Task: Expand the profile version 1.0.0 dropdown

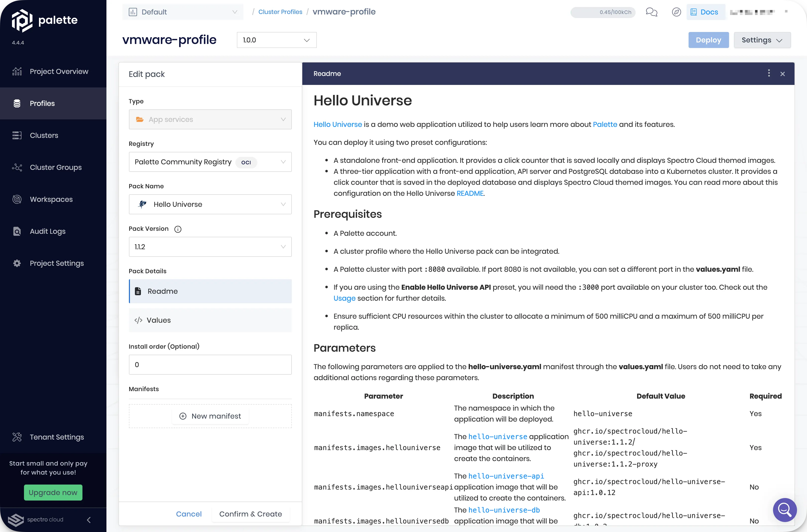Action: 277,40
